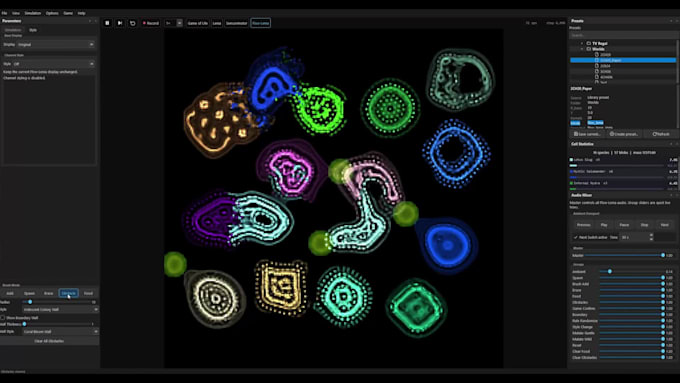Select Game of Life mode
The width and height of the screenshot is (680, 383).
pyautogui.click(x=197, y=23)
